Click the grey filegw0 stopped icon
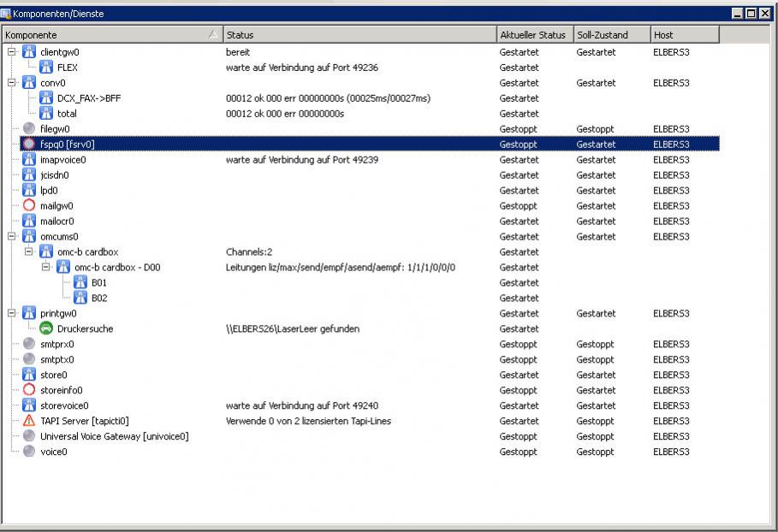778x532 pixels. pyautogui.click(x=29, y=129)
